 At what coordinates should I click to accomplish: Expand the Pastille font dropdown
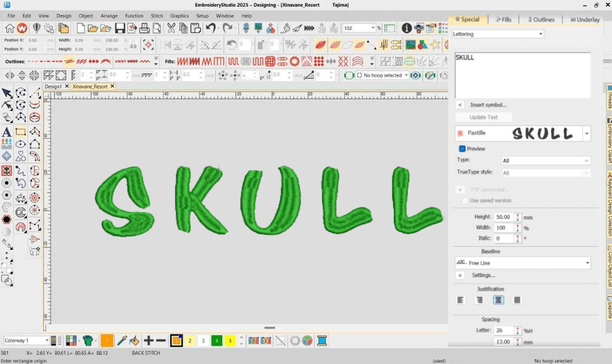click(x=587, y=133)
